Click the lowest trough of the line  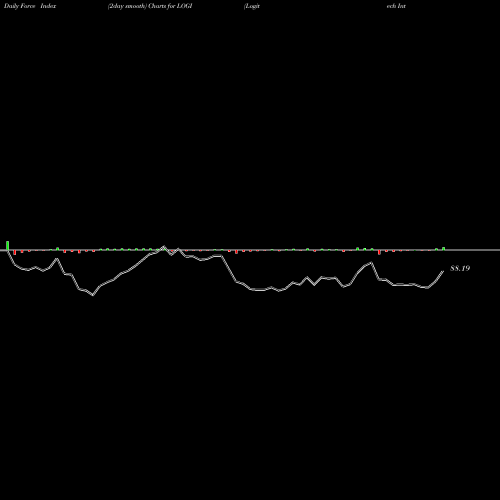[93, 295]
